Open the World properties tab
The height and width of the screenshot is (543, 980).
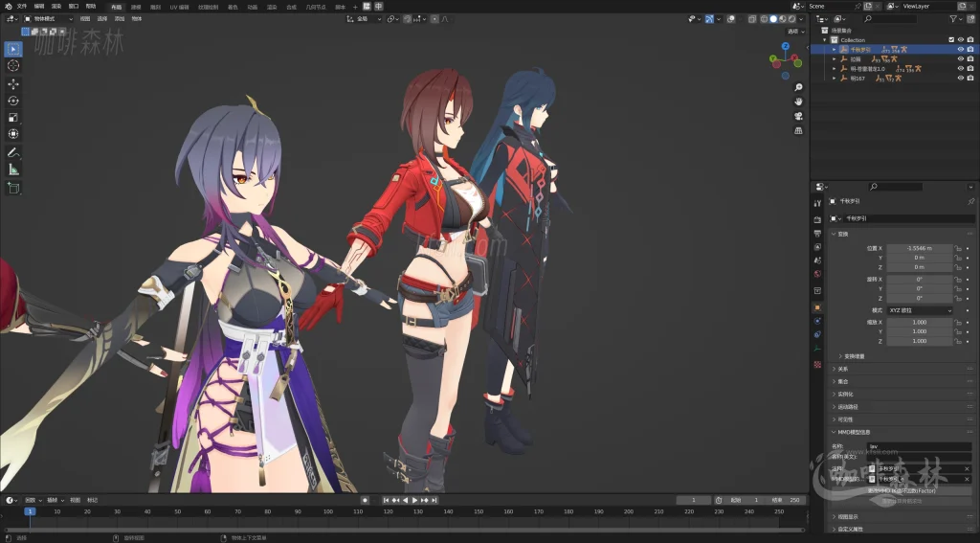tap(817, 274)
